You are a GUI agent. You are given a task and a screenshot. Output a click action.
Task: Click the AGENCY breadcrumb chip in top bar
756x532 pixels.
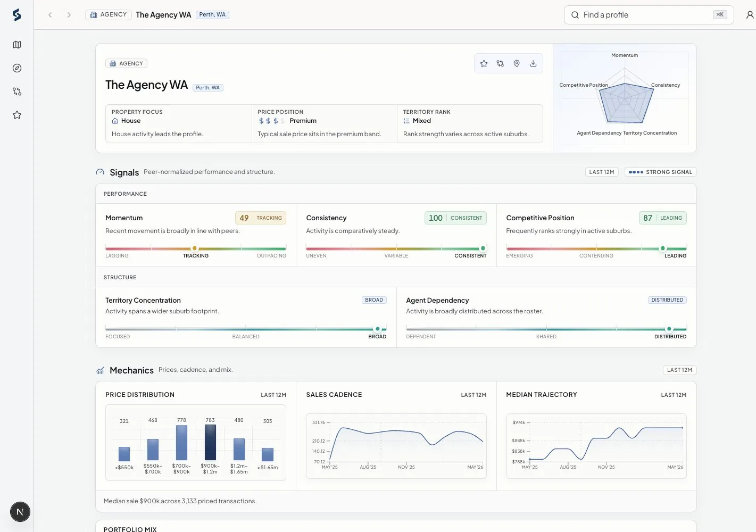point(109,14)
